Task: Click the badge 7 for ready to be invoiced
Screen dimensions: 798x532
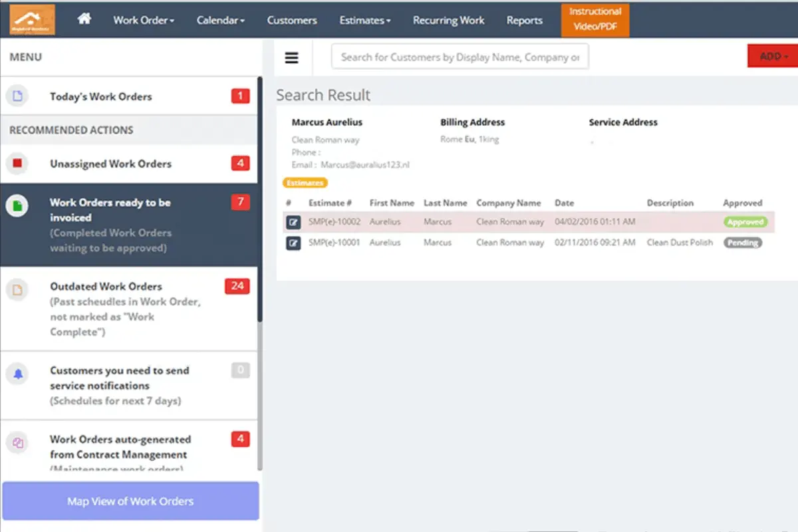Action: click(x=240, y=201)
